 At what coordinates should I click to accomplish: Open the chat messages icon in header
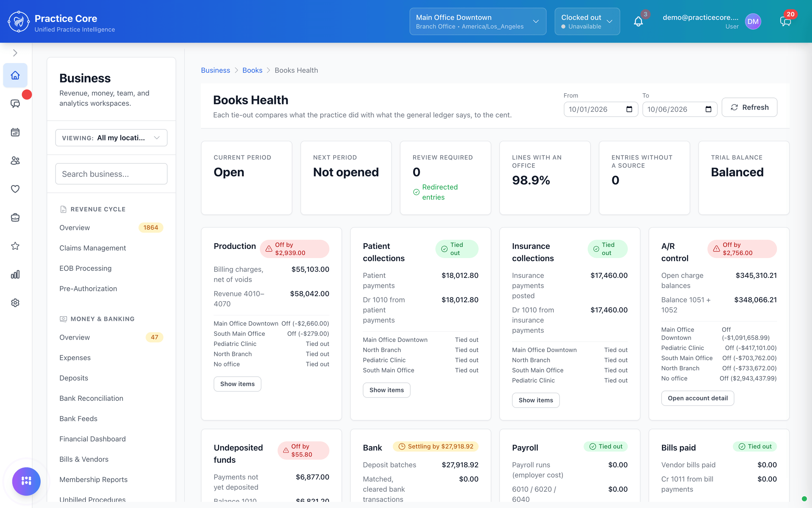pos(785,21)
